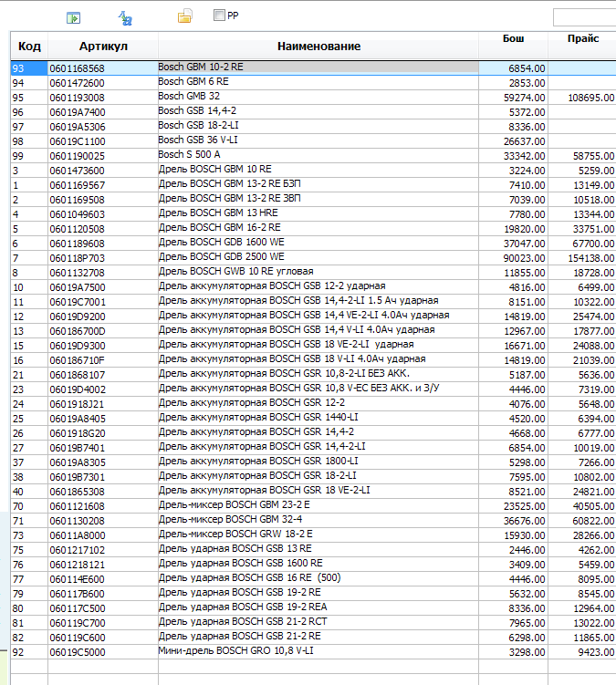Select row Дрель BOSCH GBM 13-2 RE БЗП
The height and width of the screenshot is (685, 616).
point(313,185)
